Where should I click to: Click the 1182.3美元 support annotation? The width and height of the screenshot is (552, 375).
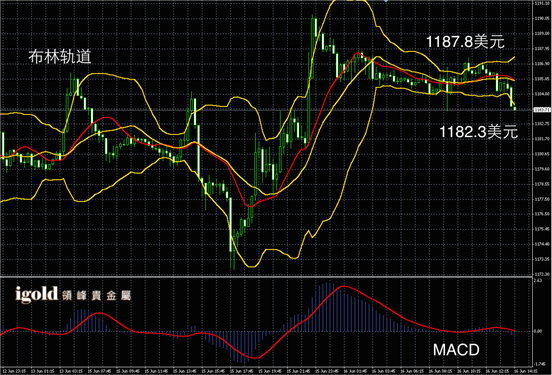478,132
